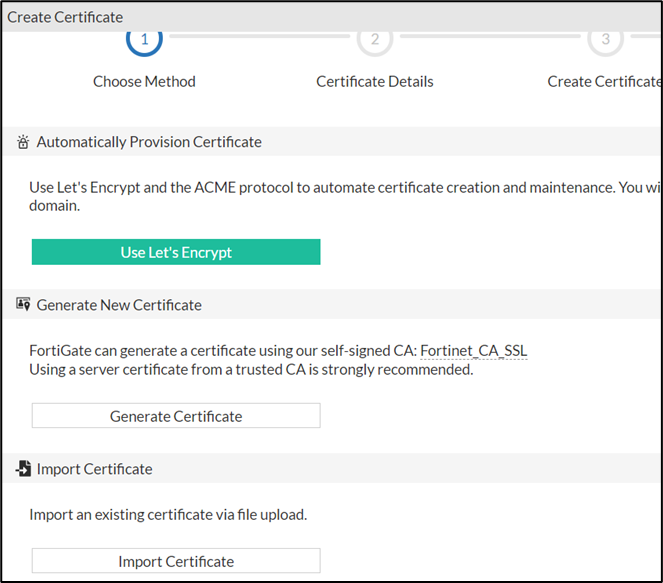Open the Fortinet_CA_SSL link
The height and width of the screenshot is (583, 663).
pyautogui.click(x=473, y=350)
